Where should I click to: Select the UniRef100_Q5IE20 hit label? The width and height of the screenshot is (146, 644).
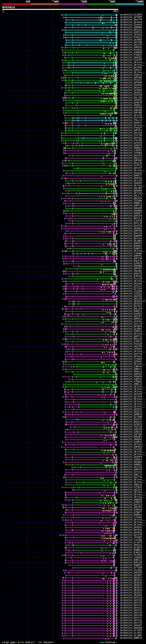point(131,580)
